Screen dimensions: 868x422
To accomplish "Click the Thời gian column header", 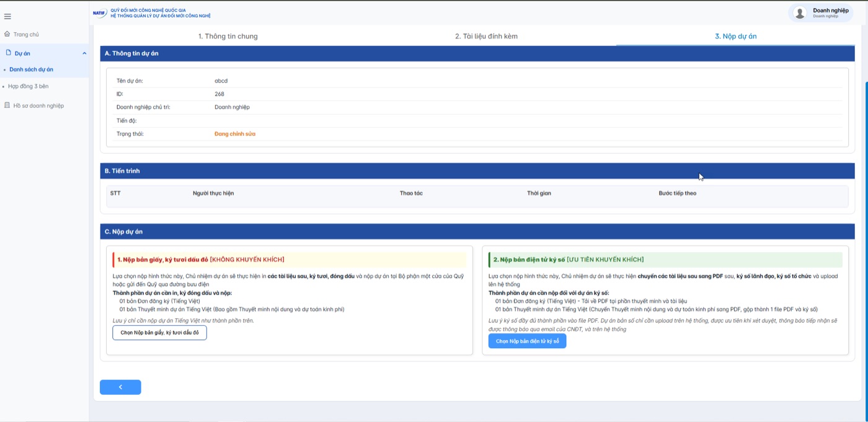I will (x=539, y=194).
